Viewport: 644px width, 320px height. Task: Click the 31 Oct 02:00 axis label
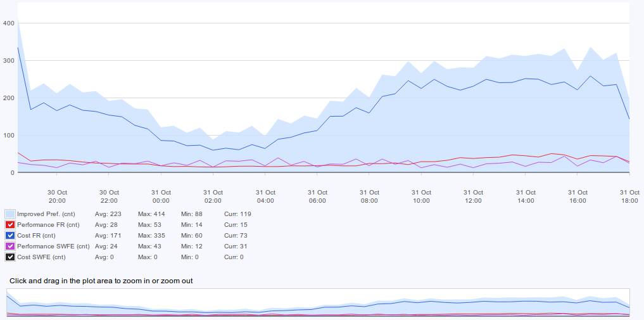213,196
